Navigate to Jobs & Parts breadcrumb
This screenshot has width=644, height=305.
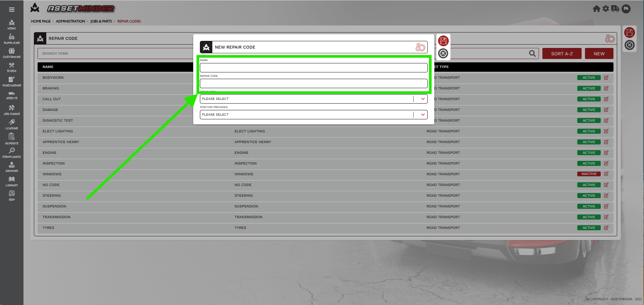(101, 21)
